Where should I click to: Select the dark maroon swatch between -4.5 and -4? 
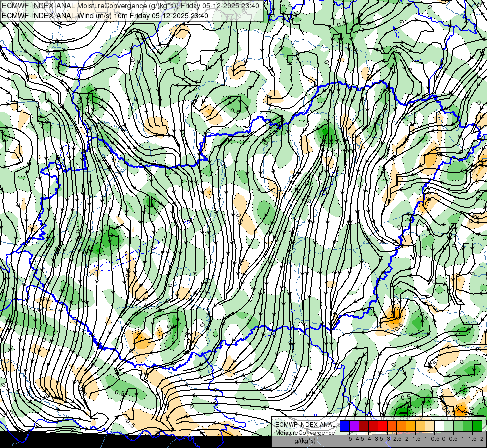[x=364, y=426]
